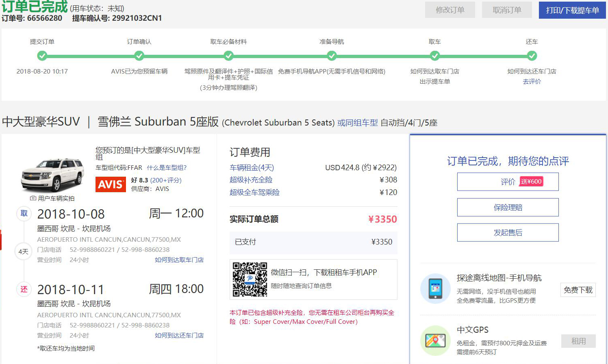Click the 评价 button with 送¥600 badge
This screenshot has height=364, width=608.
[x=508, y=182]
